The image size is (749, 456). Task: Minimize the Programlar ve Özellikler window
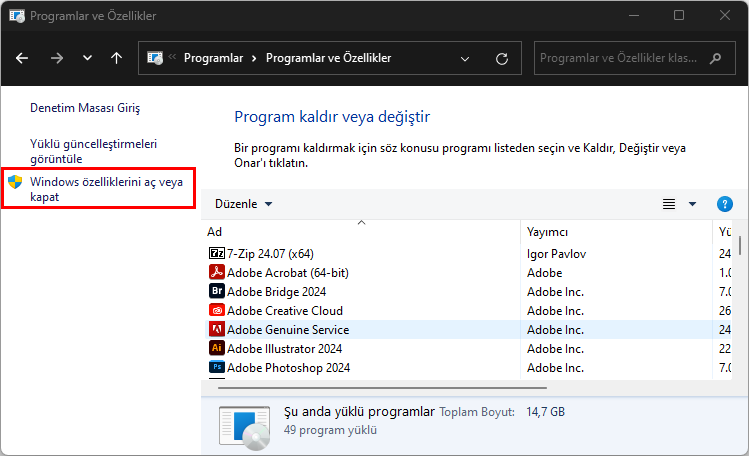pos(634,16)
